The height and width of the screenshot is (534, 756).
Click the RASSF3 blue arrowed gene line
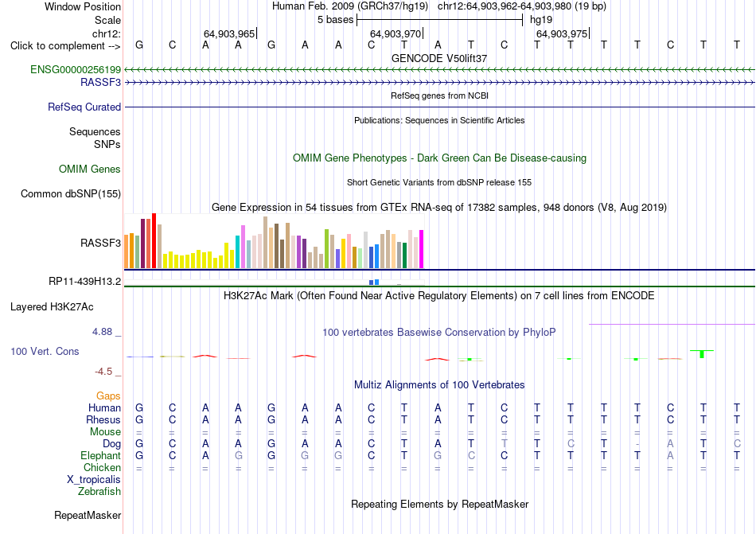[x=440, y=83]
